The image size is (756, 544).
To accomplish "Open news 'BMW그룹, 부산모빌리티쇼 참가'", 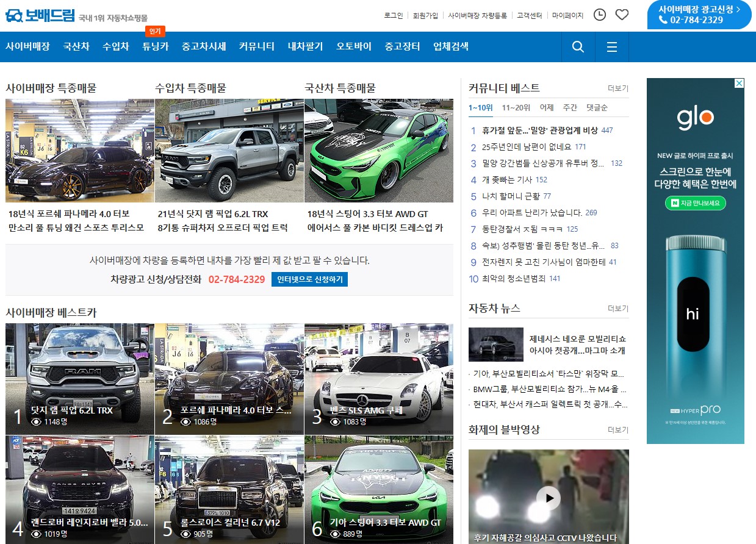I will 550,389.
